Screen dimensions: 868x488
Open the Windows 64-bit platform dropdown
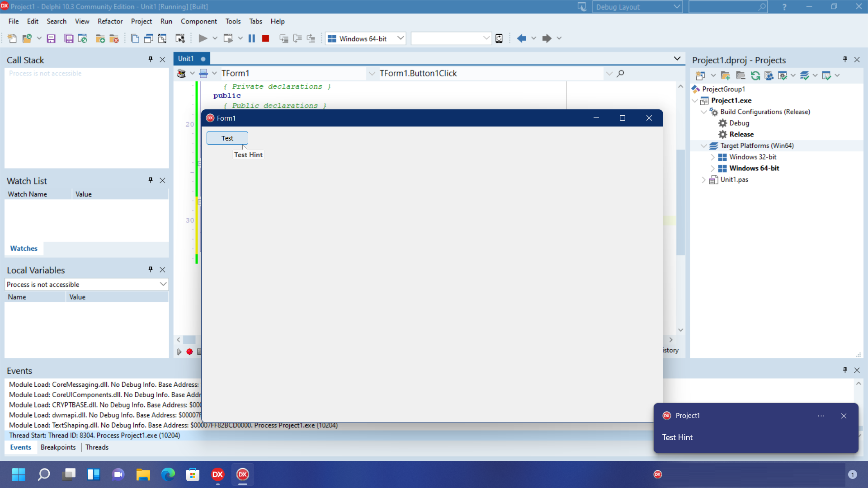tap(400, 38)
